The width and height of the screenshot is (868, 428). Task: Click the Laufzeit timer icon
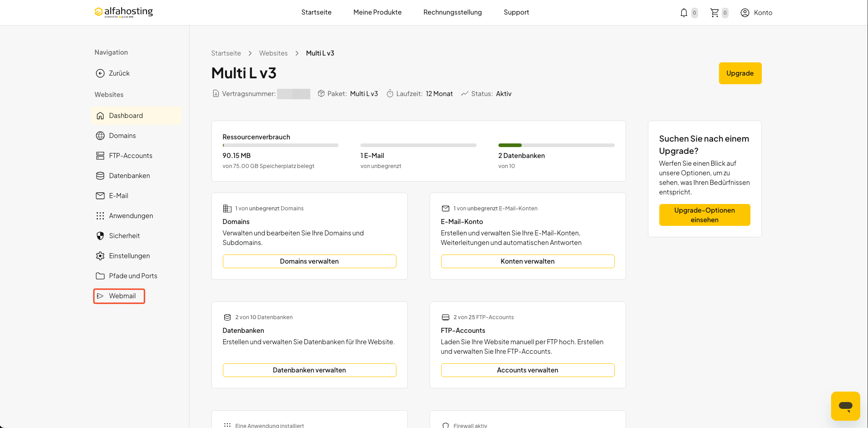(x=390, y=94)
